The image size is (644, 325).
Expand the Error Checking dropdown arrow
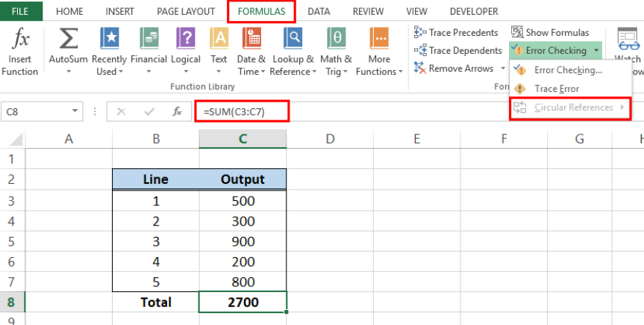click(595, 51)
